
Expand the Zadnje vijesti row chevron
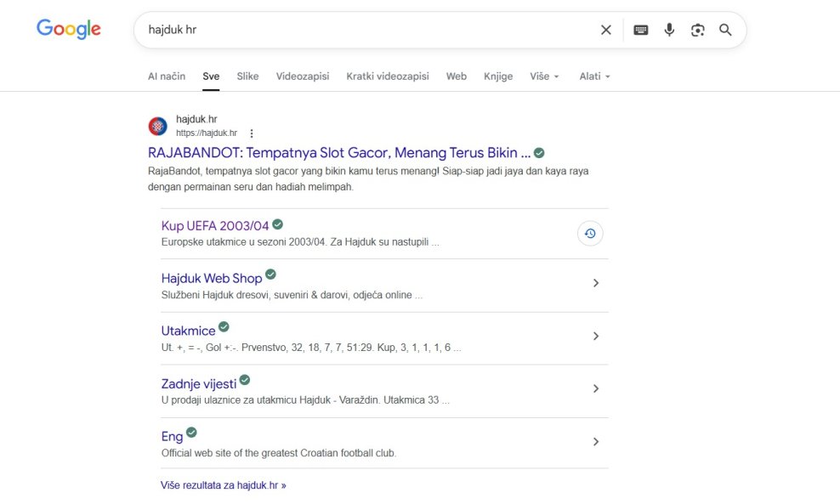click(x=596, y=388)
